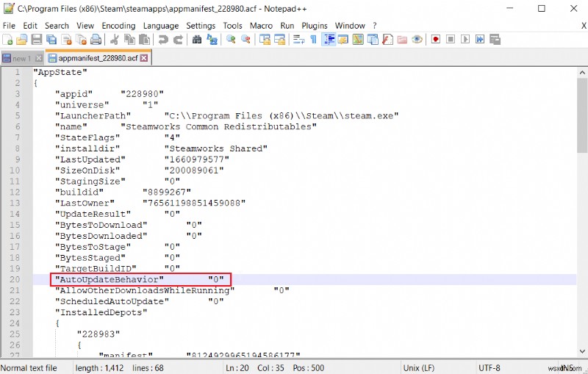Click the UTF-8 encoding status bar field
Image resolution: width=588 pixels, height=374 pixels.
point(489,368)
